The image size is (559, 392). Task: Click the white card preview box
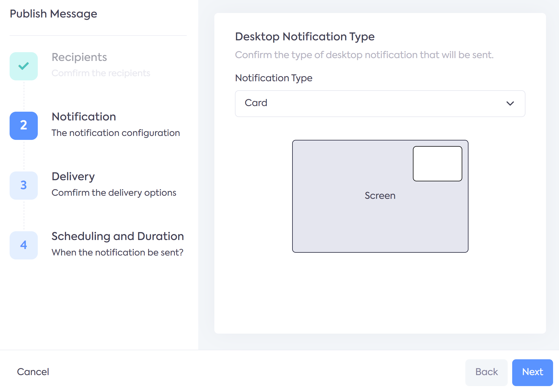(437, 164)
